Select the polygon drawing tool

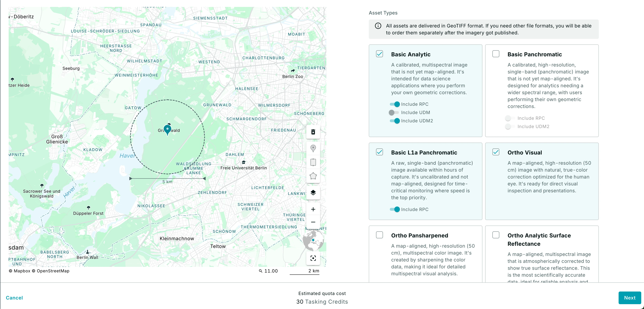coord(313,176)
